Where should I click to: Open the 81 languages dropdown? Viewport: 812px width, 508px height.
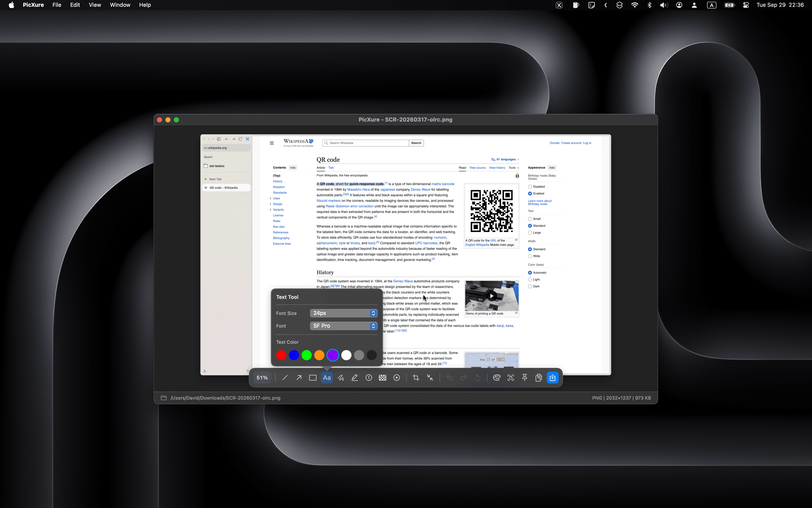505,160
